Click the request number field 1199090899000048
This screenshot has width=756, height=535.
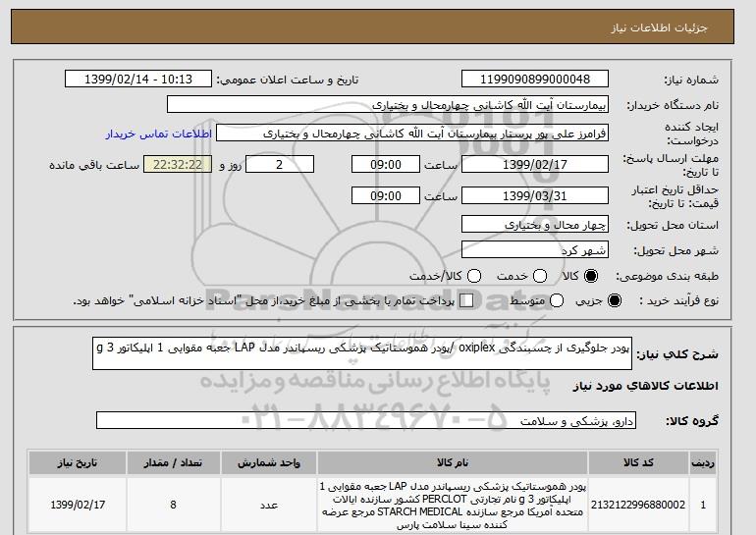[535, 80]
